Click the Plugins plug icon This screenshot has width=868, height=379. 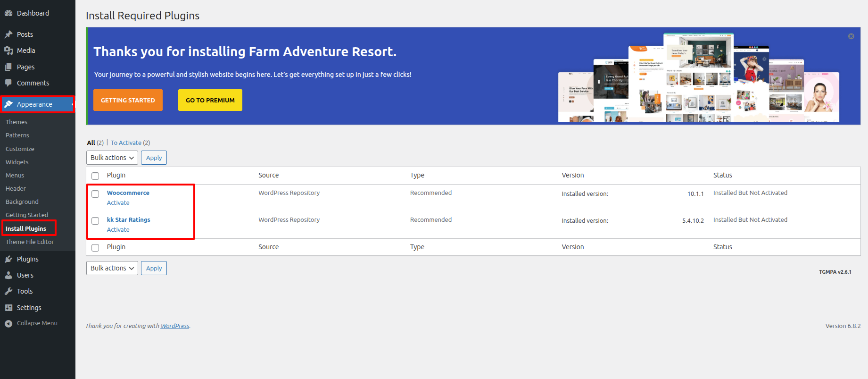click(8, 259)
